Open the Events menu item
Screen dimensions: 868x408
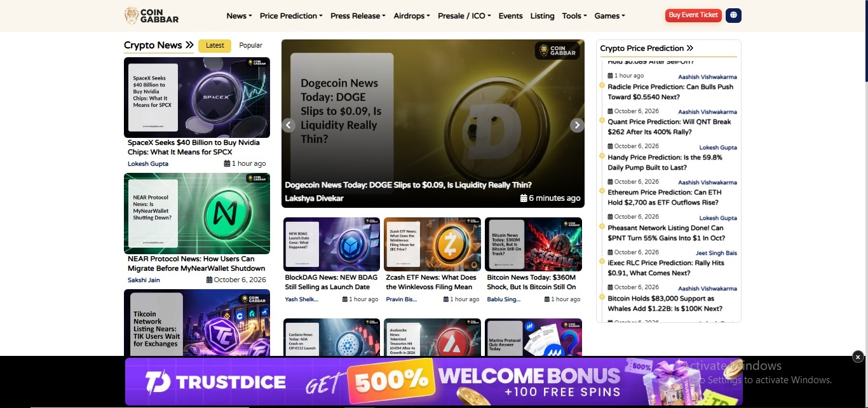511,16
